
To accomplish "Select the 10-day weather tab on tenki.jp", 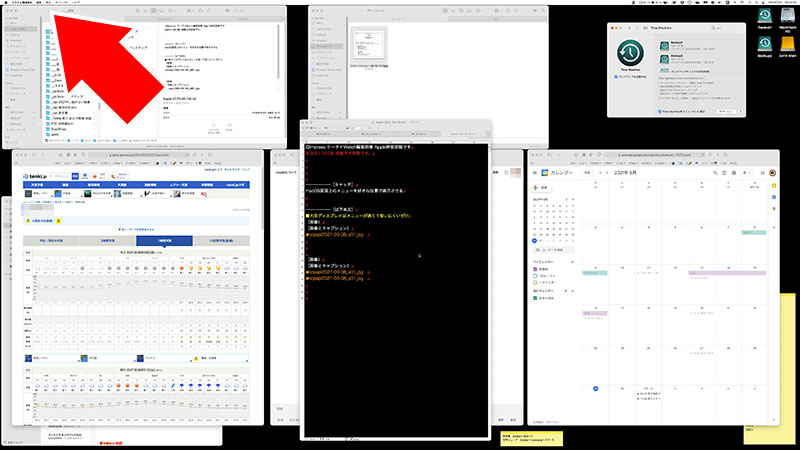I will pos(221,240).
